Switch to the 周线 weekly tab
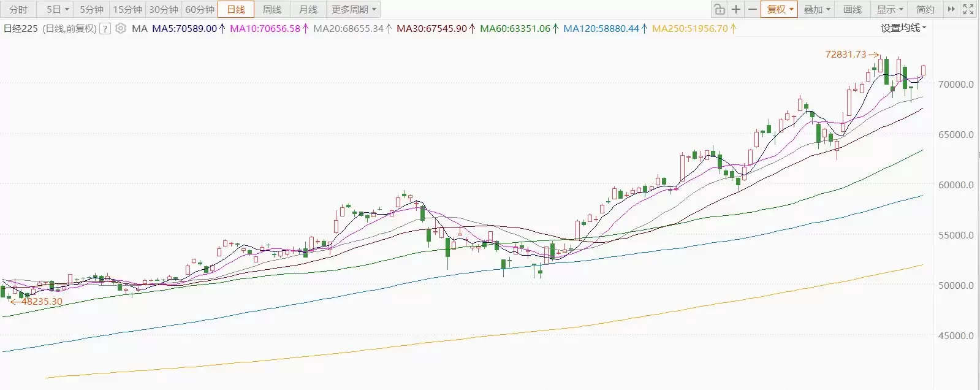The height and width of the screenshot is (390, 980). pyautogui.click(x=272, y=9)
